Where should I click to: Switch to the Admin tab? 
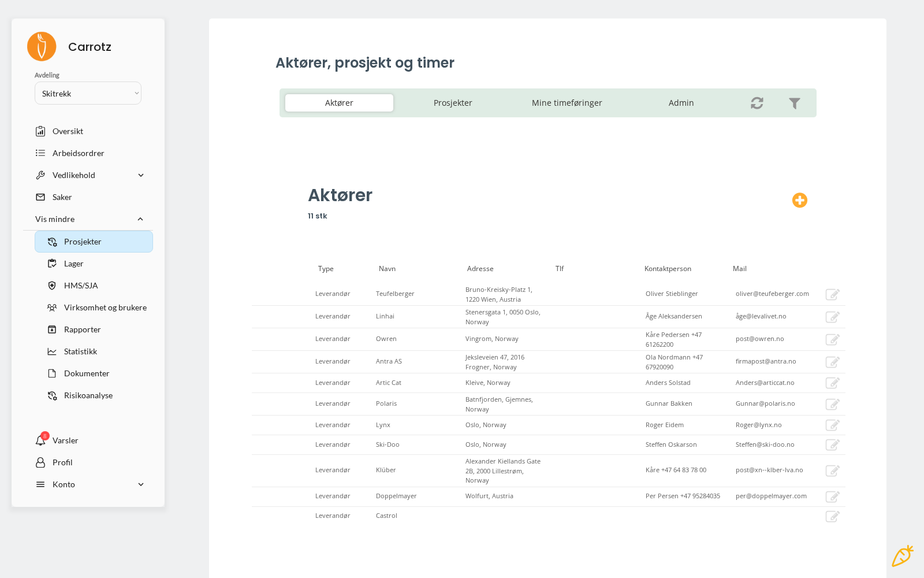[681, 103]
